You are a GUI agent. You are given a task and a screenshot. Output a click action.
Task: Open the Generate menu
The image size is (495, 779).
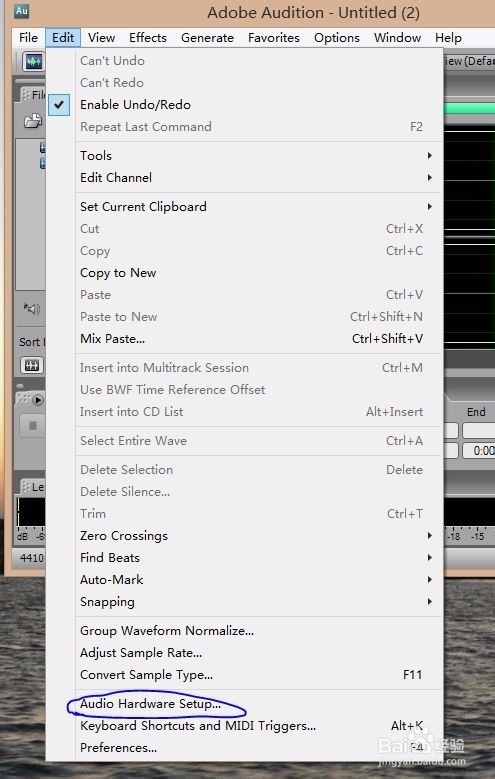(x=207, y=38)
